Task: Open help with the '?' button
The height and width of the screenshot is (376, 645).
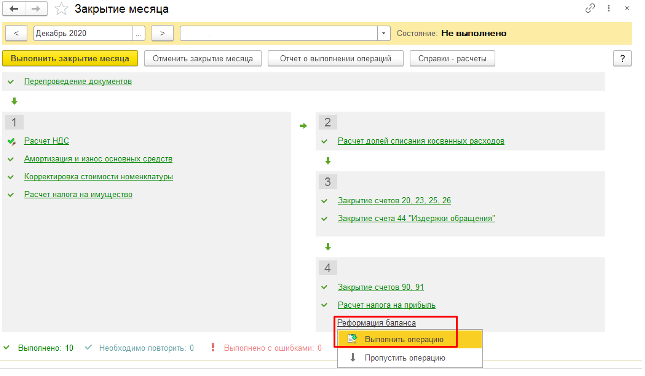Action: (x=622, y=58)
